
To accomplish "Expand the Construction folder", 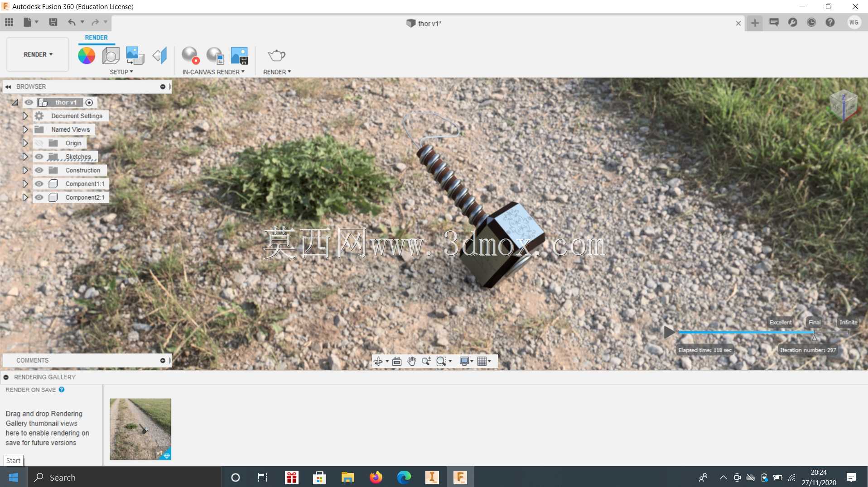I will (25, 170).
